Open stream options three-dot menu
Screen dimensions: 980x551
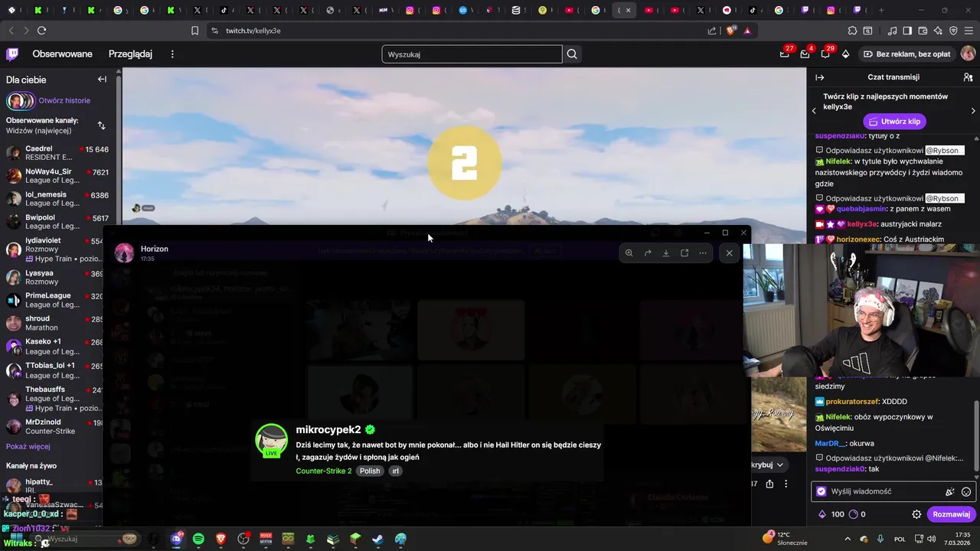tap(786, 484)
